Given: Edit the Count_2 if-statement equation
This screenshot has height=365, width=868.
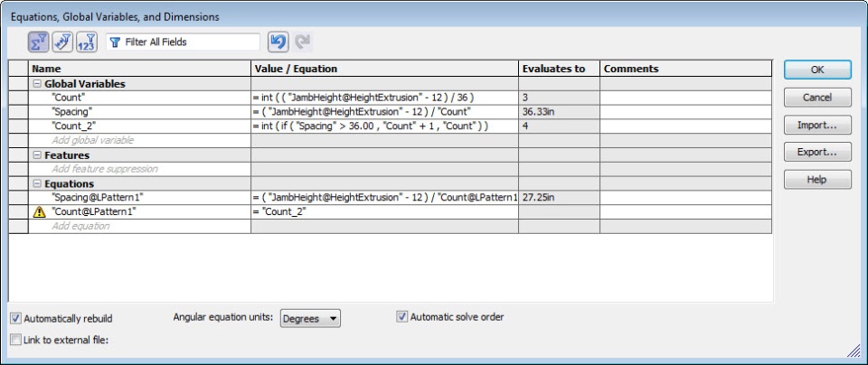Looking at the screenshot, I should point(385,126).
